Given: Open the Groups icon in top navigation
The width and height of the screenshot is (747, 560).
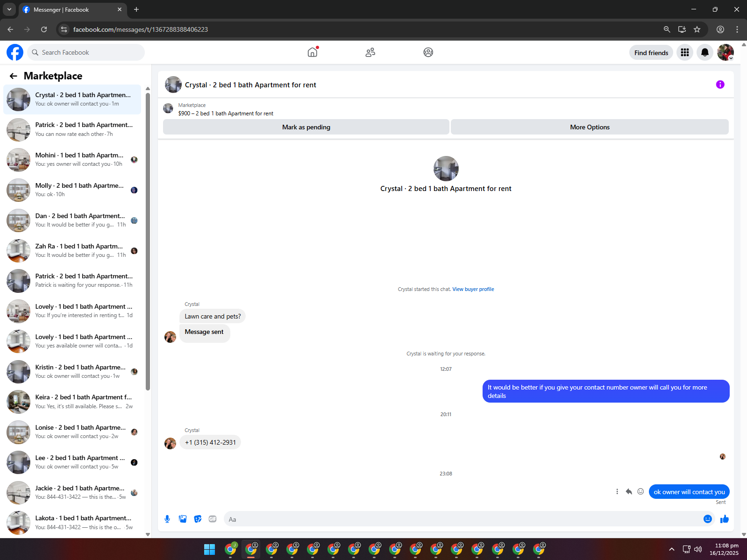Looking at the screenshot, I should pyautogui.click(x=428, y=52).
